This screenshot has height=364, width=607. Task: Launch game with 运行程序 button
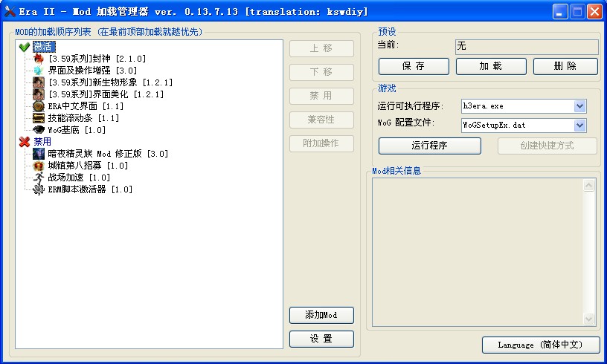pyautogui.click(x=430, y=146)
